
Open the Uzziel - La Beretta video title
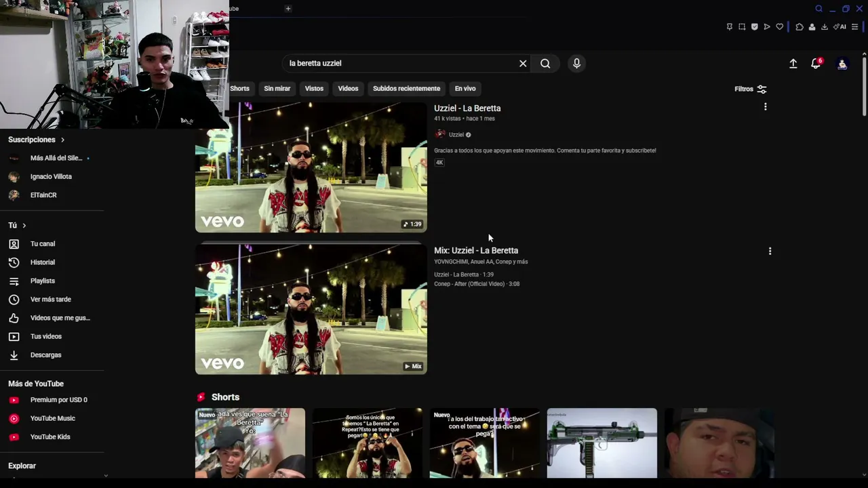click(x=467, y=108)
